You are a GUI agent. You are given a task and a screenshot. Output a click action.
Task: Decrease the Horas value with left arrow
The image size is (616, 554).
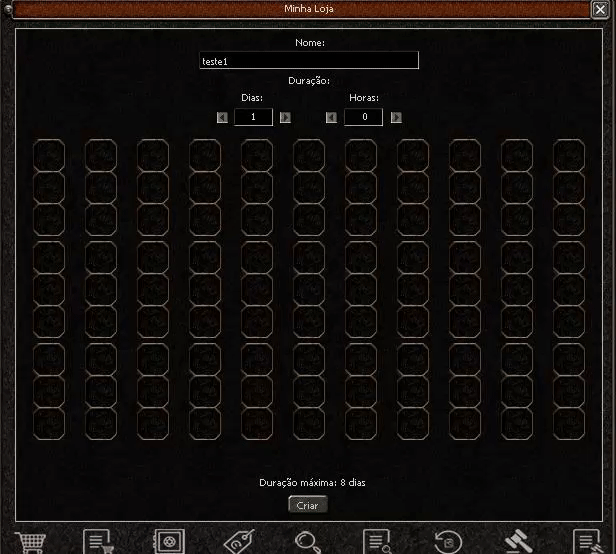331,117
